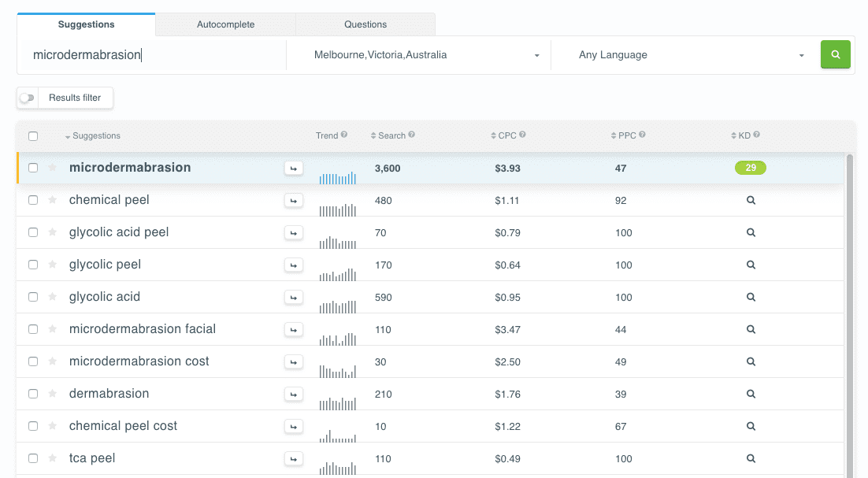The height and width of the screenshot is (478, 868).
Task: Click arrow button for microdermabrasion cost
Action: pos(294,361)
